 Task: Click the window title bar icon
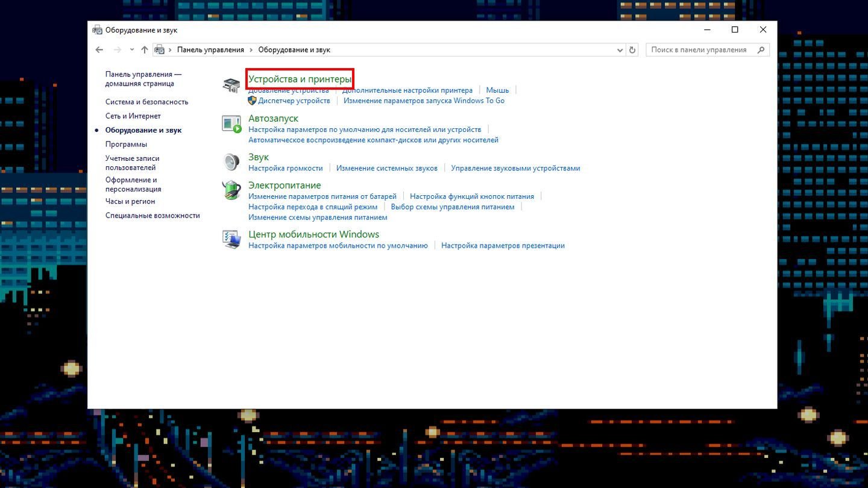coord(97,30)
